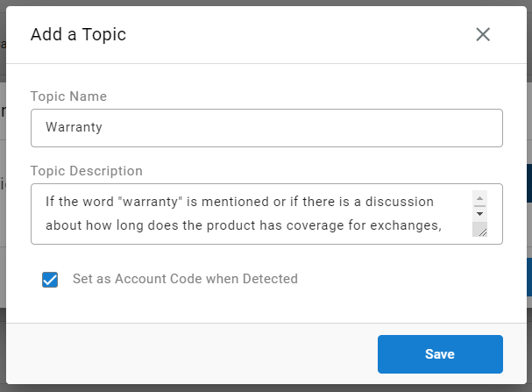The height and width of the screenshot is (392, 532).
Task: Uncheck Set as Account Code when Detected
Action: point(50,280)
